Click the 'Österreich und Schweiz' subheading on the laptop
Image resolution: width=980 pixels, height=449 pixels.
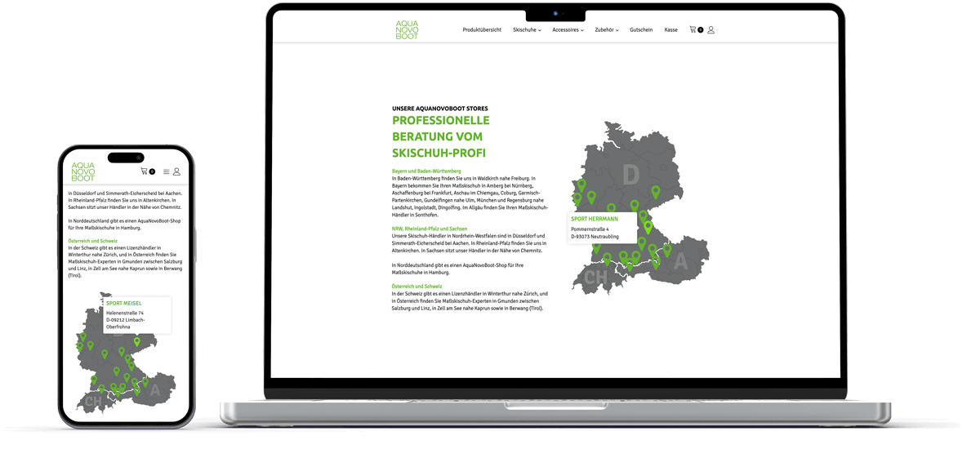[416, 287]
